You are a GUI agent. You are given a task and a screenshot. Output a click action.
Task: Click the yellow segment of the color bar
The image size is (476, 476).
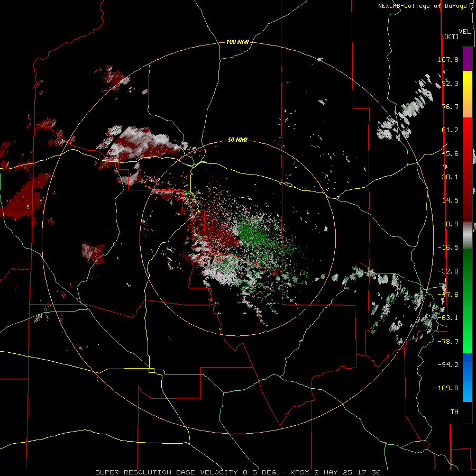tap(467, 79)
